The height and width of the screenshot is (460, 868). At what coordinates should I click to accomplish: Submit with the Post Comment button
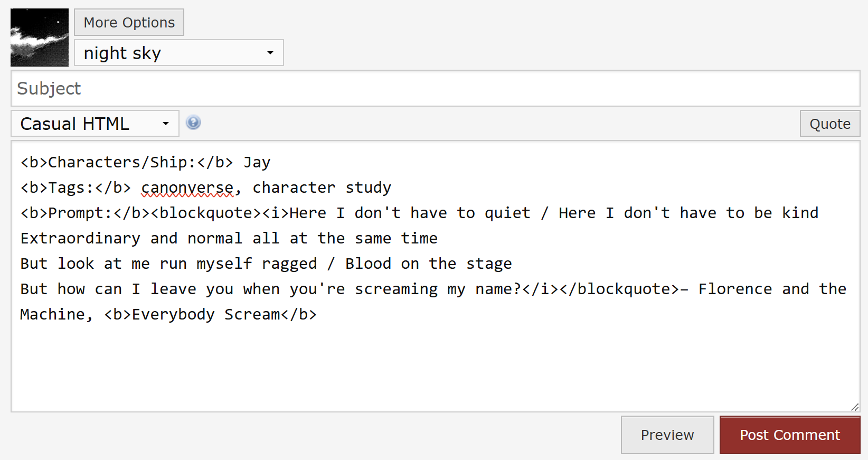tap(789, 435)
